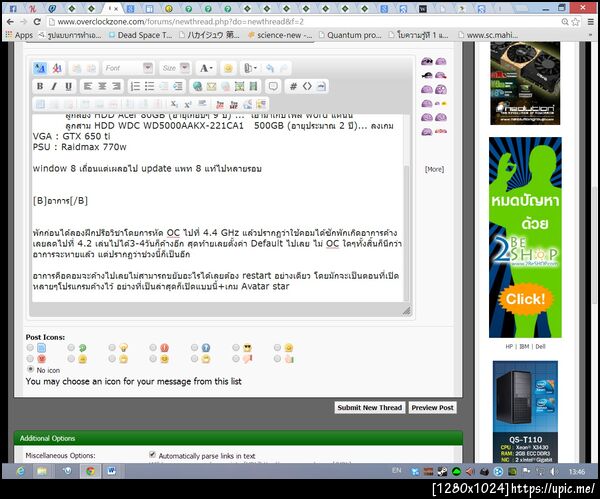Open Microsoft Word from the taskbar

111,471
